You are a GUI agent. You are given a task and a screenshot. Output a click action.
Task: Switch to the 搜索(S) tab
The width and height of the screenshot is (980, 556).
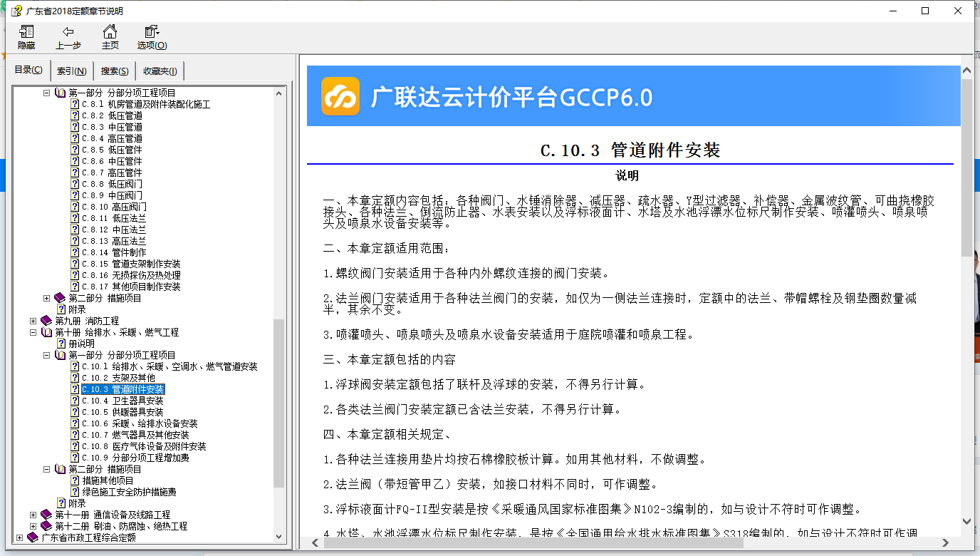click(x=115, y=71)
